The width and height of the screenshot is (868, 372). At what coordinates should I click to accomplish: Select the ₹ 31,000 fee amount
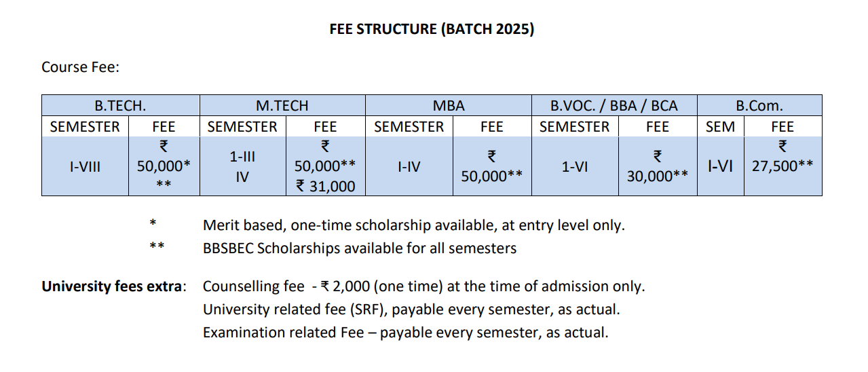coord(326,186)
